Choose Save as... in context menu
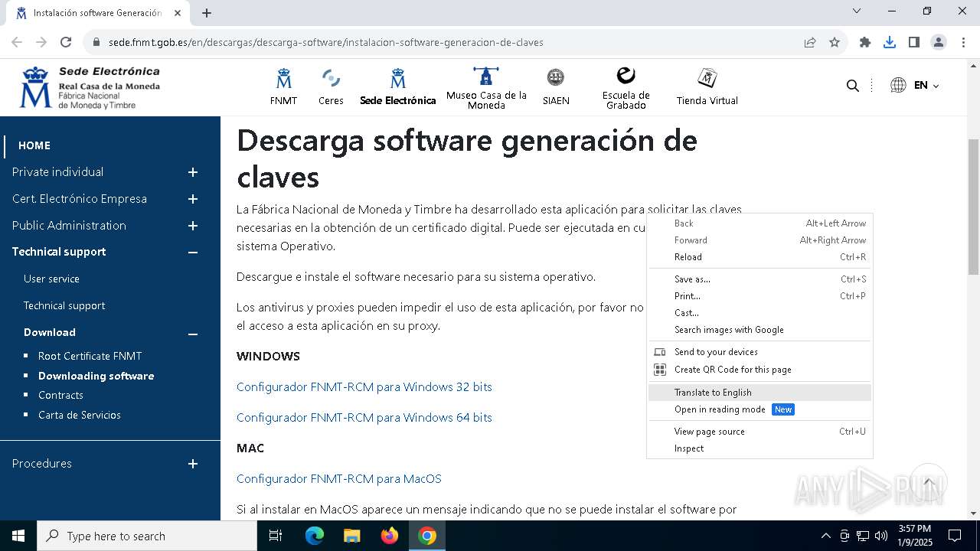Viewport: 980px width, 551px height. [759, 279]
